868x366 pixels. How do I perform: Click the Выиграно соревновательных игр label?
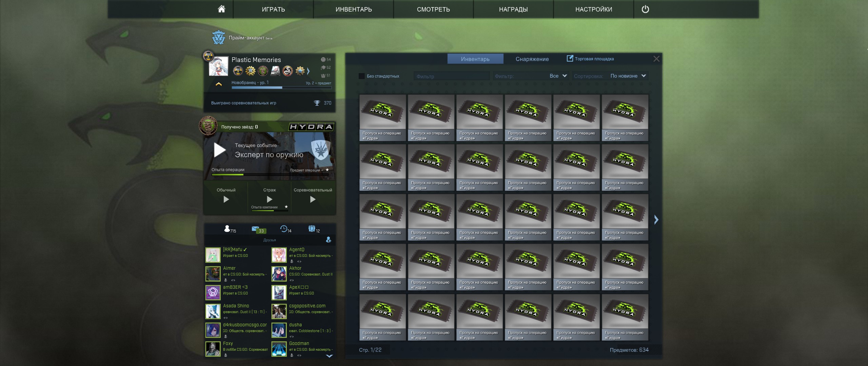click(243, 103)
